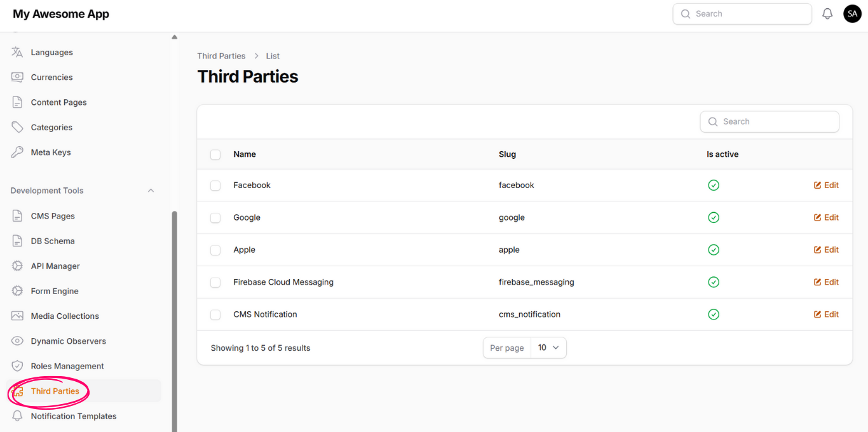Click the Roles Management shield icon
868x432 pixels.
click(x=17, y=366)
